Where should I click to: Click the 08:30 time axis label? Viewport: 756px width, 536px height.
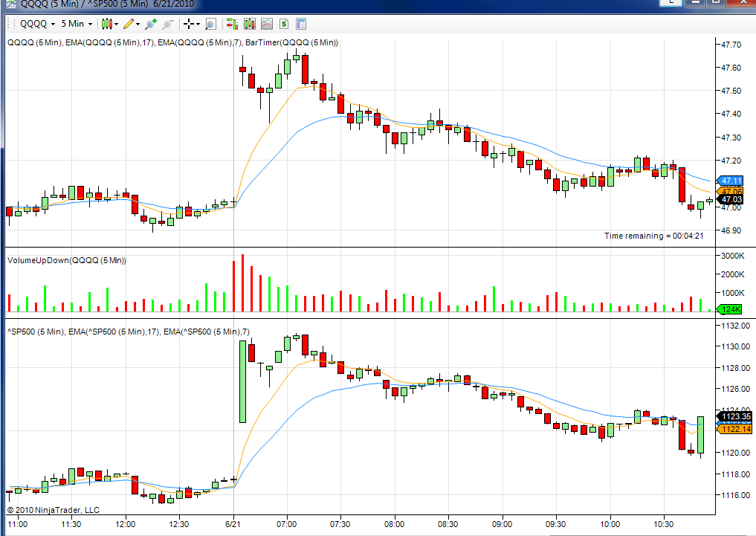click(448, 524)
